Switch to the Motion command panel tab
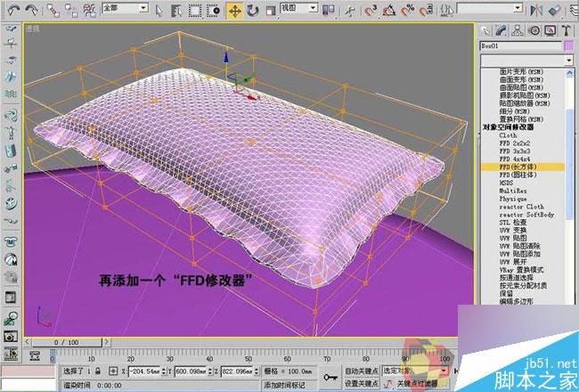Image resolution: width=579 pixels, height=392 pixels. (x=534, y=30)
